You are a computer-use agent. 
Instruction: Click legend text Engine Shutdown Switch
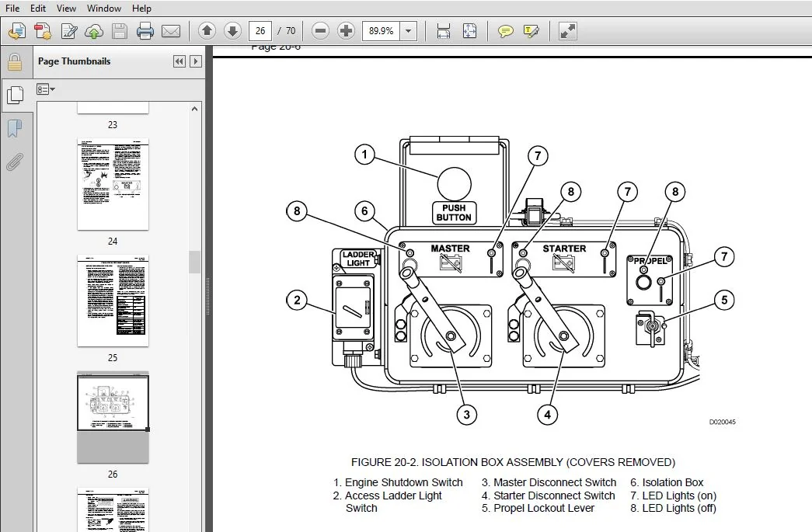pyautogui.click(x=403, y=482)
